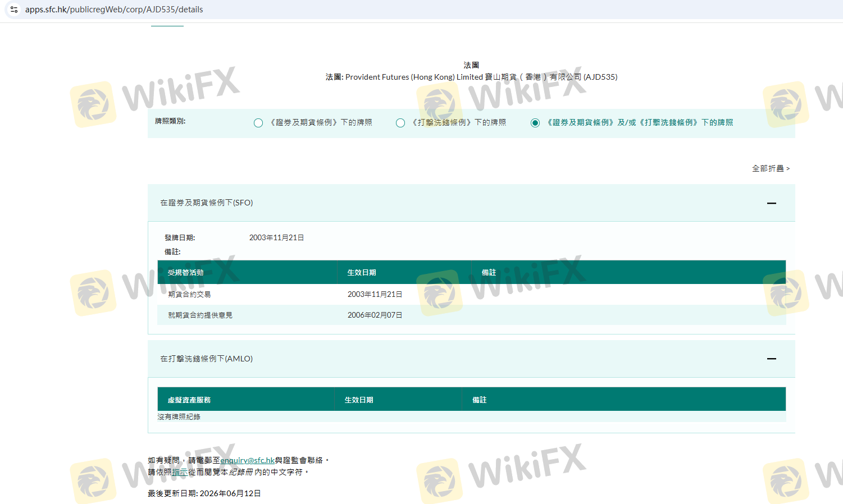Click the 就期貨合約提供意見 row

coord(471,315)
